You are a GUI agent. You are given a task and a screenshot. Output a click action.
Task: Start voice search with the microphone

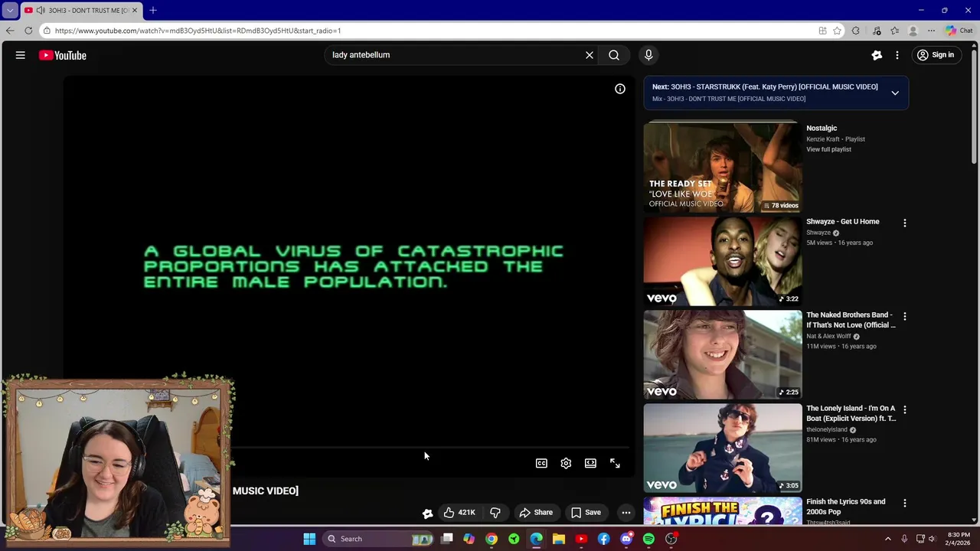click(648, 55)
